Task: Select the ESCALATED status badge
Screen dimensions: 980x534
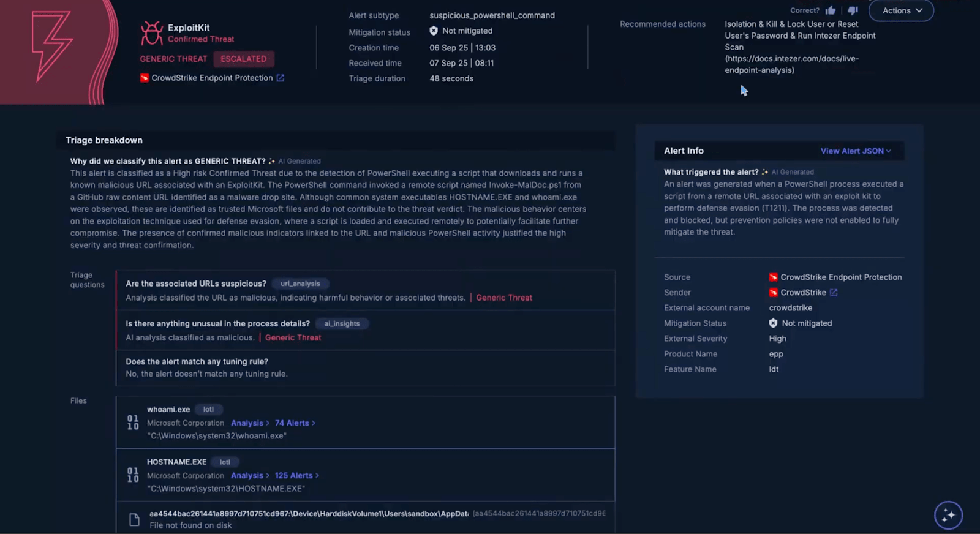Action: [x=244, y=59]
